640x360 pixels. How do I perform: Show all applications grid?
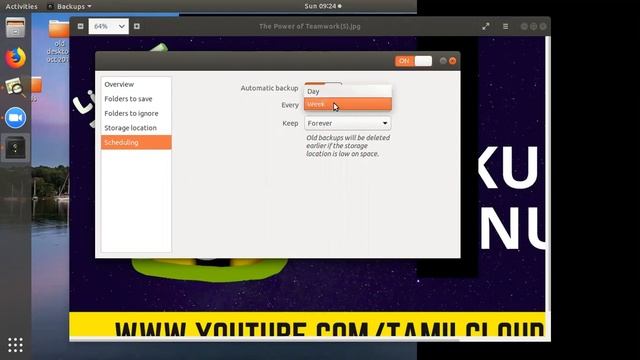[x=16, y=345]
